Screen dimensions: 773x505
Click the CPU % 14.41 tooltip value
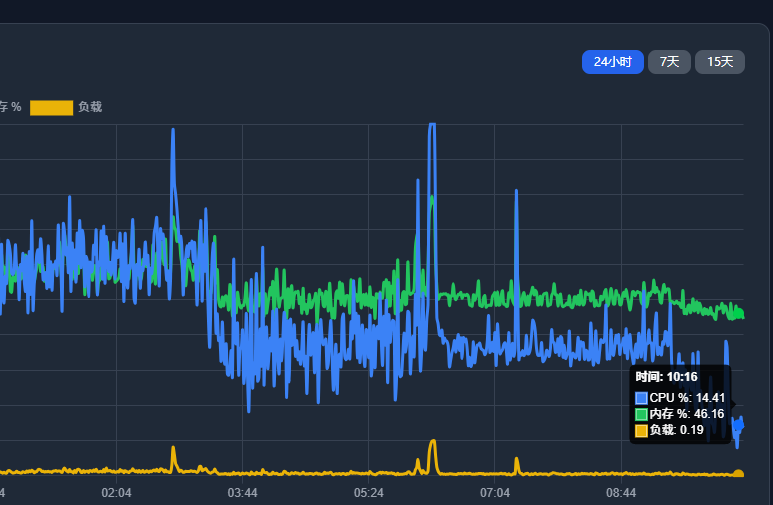687,398
